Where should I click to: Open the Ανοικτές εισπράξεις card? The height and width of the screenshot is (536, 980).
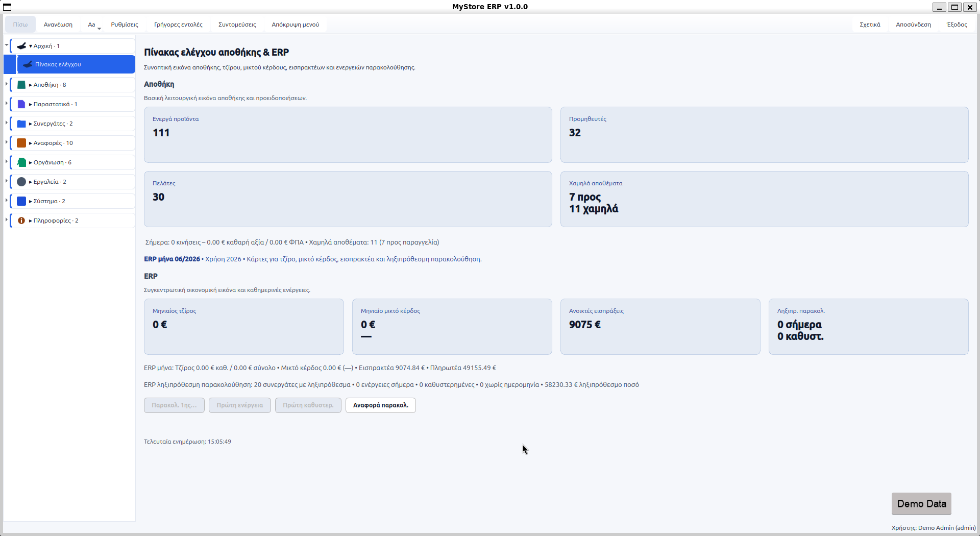coord(660,327)
